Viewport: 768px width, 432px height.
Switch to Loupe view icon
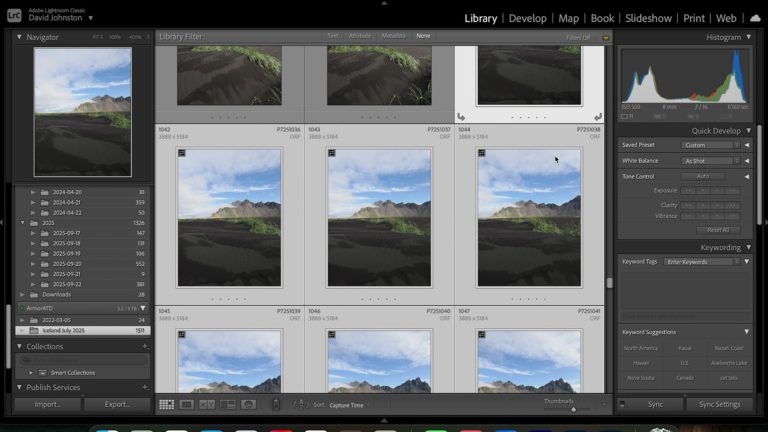tap(186, 404)
